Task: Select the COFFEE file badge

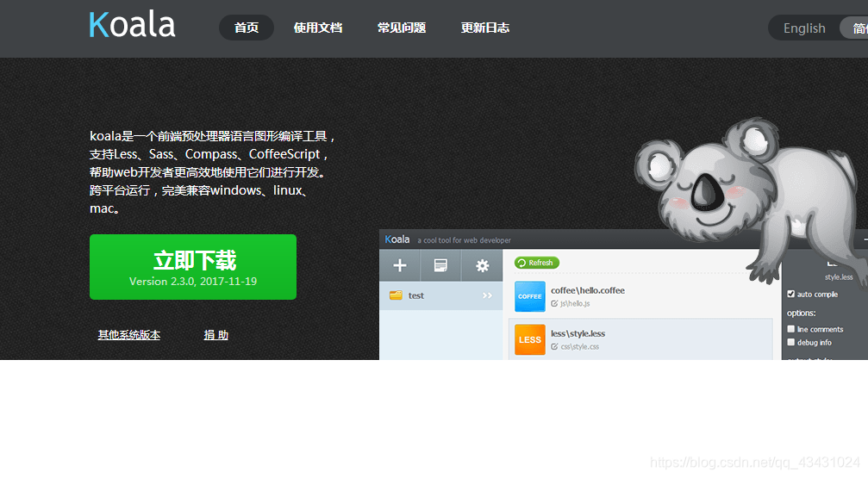Action: pyautogui.click(x=530, y=296)
